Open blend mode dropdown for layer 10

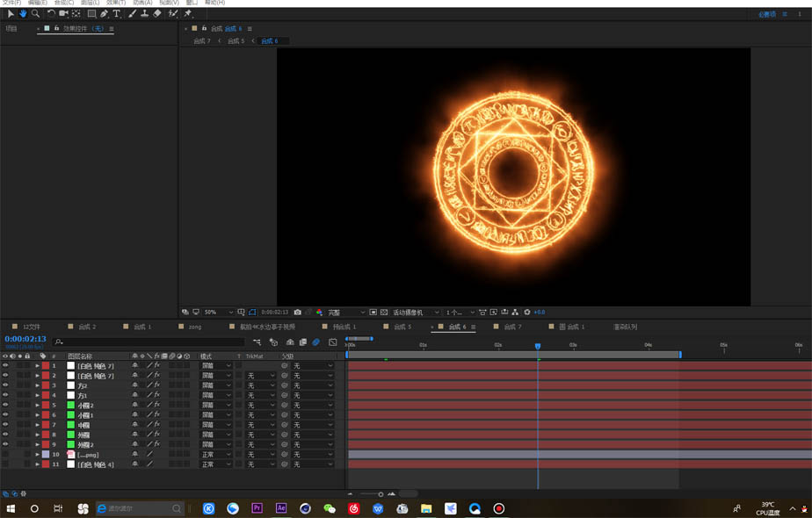coord(216,455)
